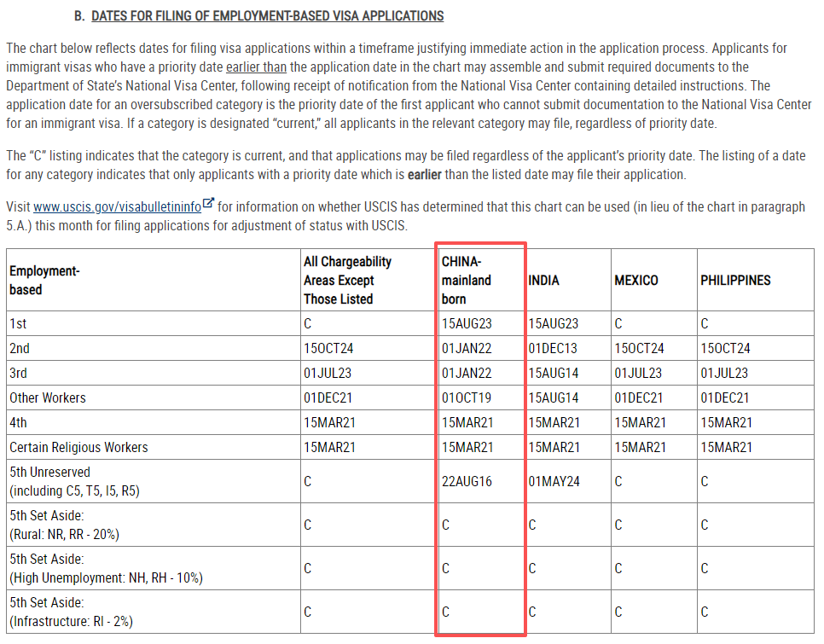Select the 01DEC13 date cell
The image size is (824, 644).
pos(553,348)
